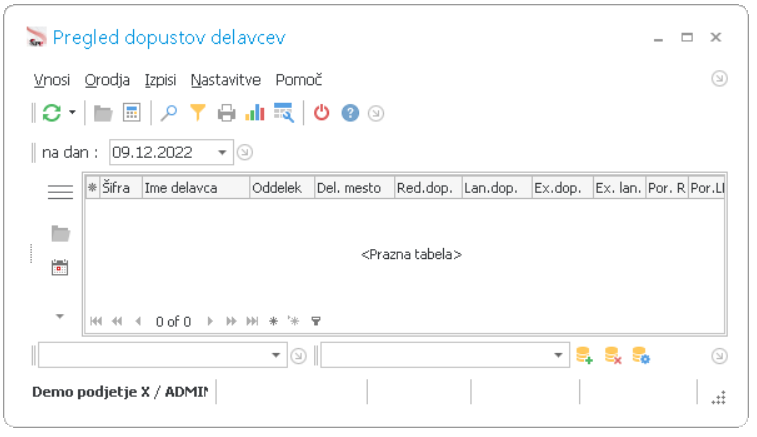The image size is (757, 437).
Task: Open the magnifier search tool
Action: [168, 113]
